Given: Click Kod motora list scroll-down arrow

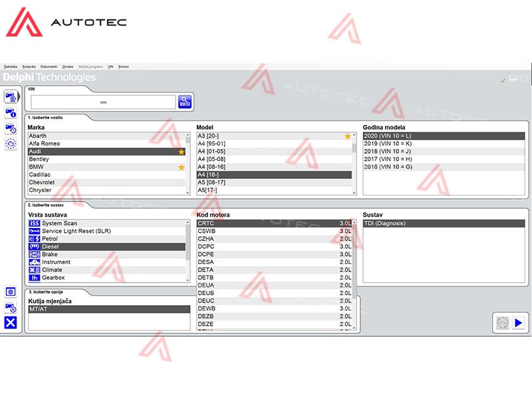Looking at the screenshot, I should click(354, 327).
